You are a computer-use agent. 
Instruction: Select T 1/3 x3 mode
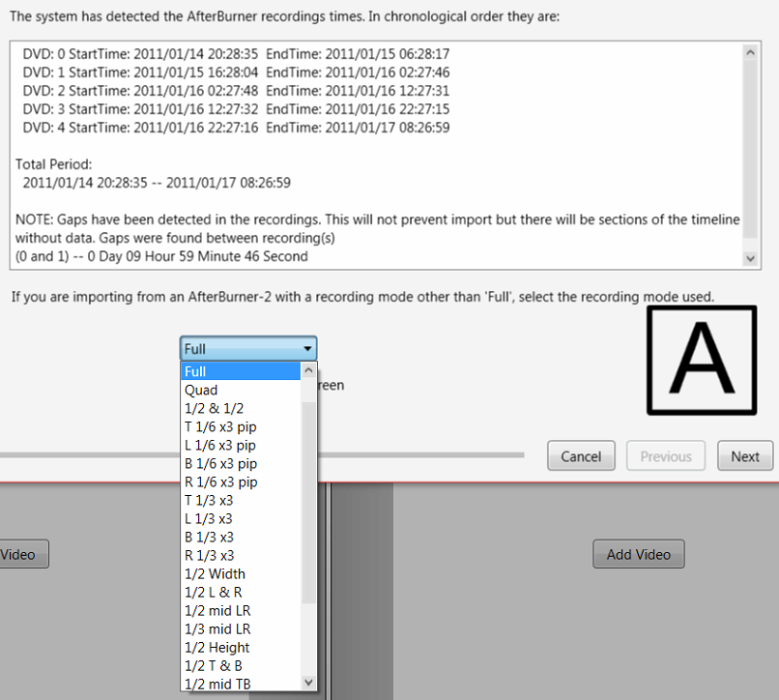tap(241, 500)
